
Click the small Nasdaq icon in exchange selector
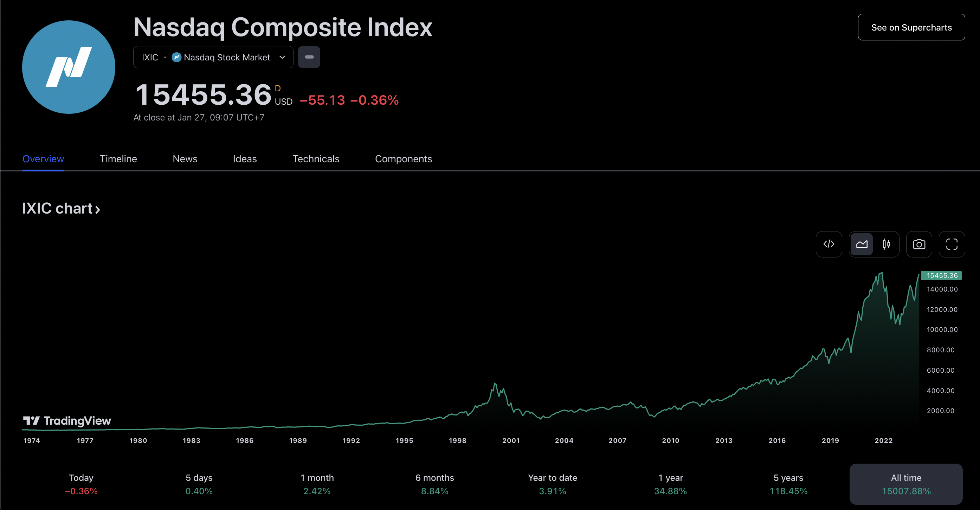[x=176, y=57]
